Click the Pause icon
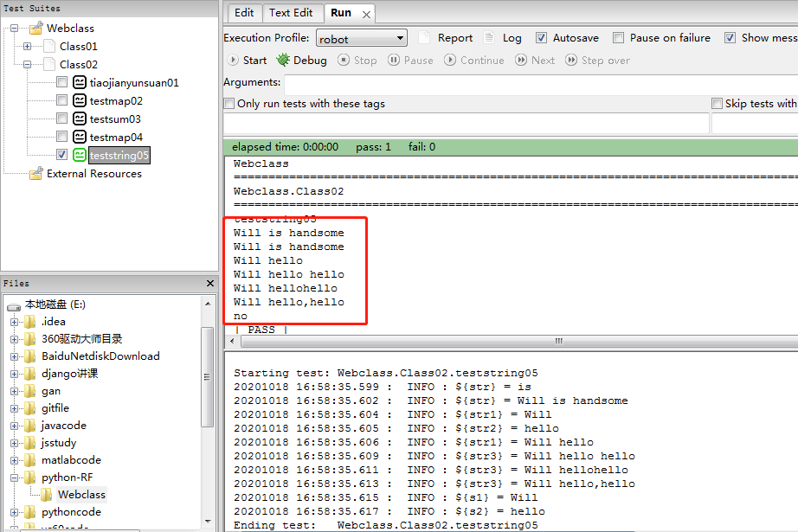798x532 pixels. pyautogui.click(x=394, y=60)
